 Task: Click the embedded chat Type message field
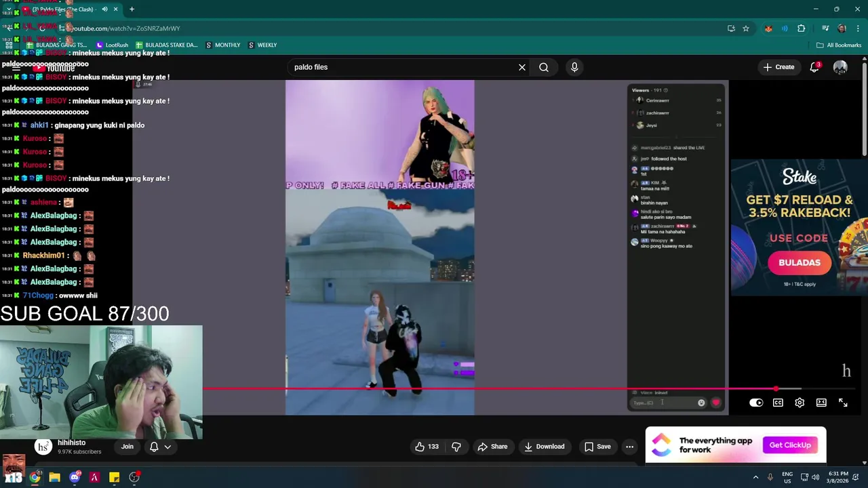pos(667,403)
